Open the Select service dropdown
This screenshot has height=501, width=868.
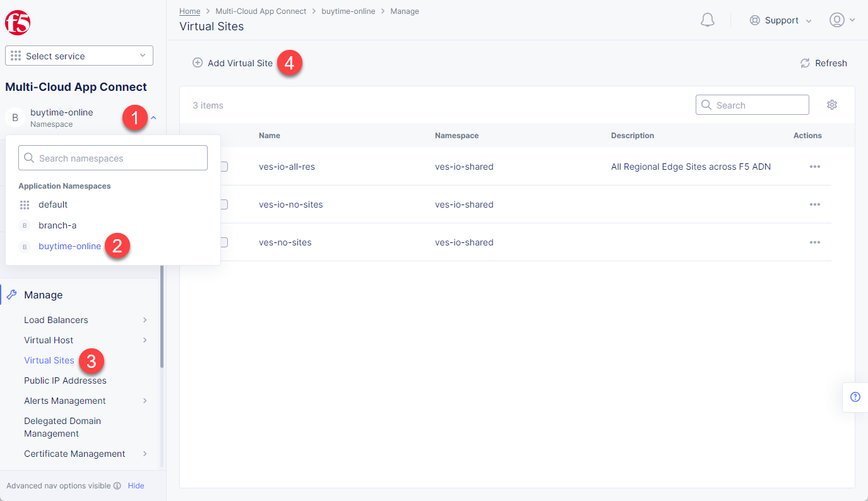click(79, 56)
